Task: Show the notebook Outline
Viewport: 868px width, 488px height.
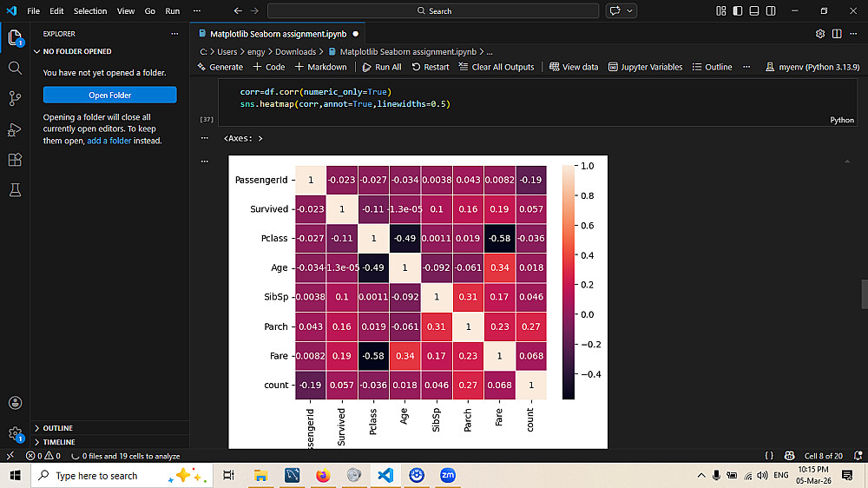Action: [712, 67]
